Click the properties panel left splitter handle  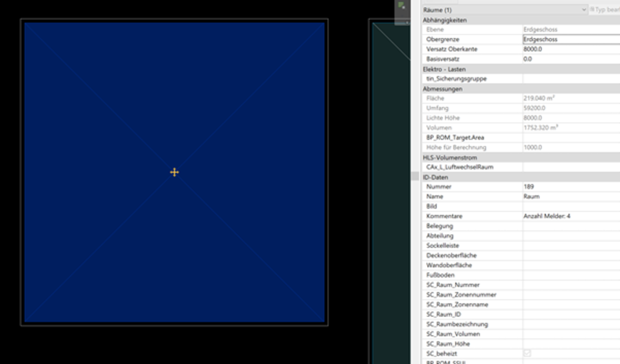[415, 176]
